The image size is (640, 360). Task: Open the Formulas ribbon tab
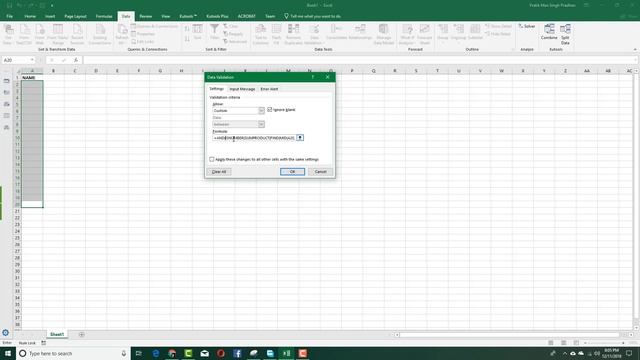[x=104, y=16]
